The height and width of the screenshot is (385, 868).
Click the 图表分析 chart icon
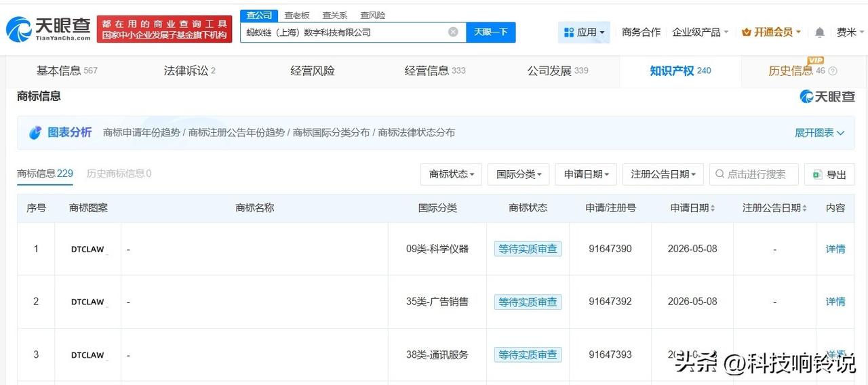tap(35, 133)
